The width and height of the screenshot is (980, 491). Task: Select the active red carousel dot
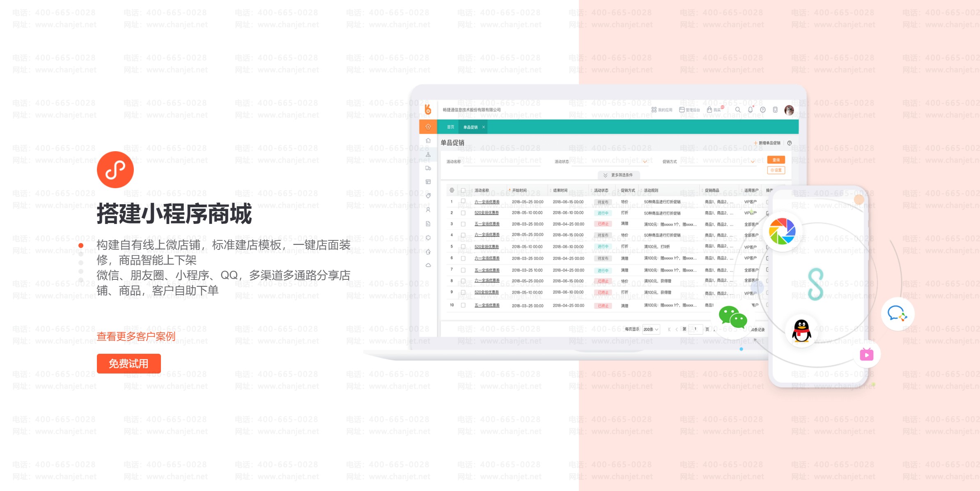[81, 246]
